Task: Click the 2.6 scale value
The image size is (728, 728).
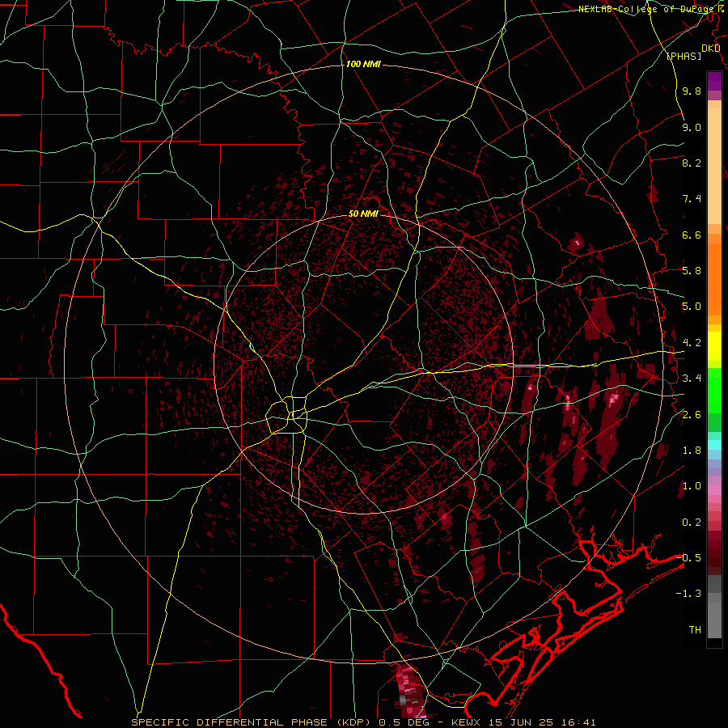Action: (x=692, y=415)
